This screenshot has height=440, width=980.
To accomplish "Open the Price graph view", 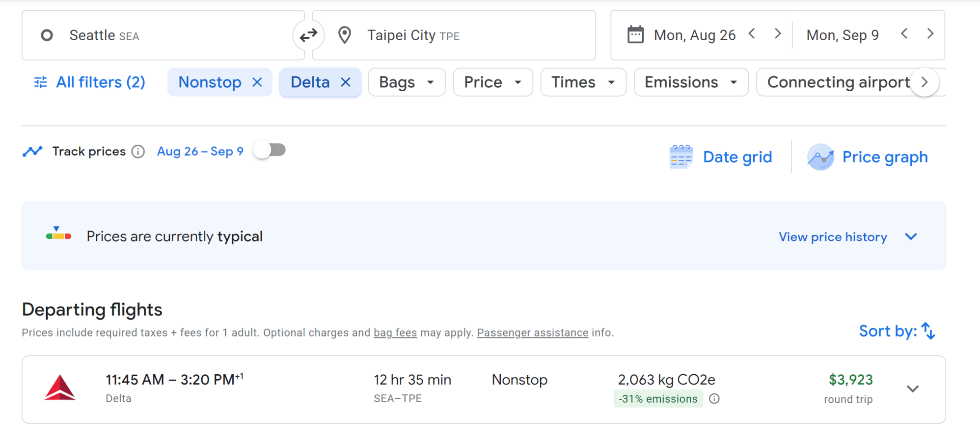I will tap(868, 157).
